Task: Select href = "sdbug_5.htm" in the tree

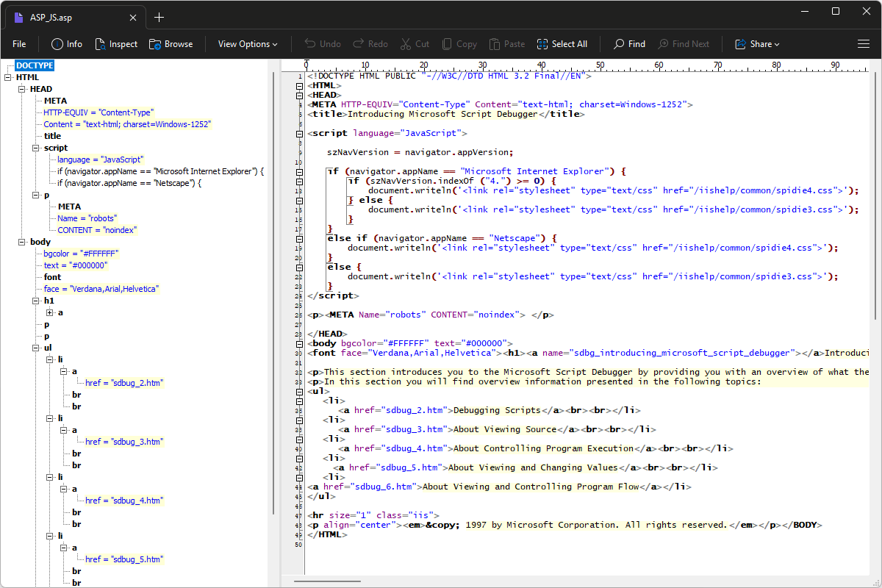Action: 124,559
